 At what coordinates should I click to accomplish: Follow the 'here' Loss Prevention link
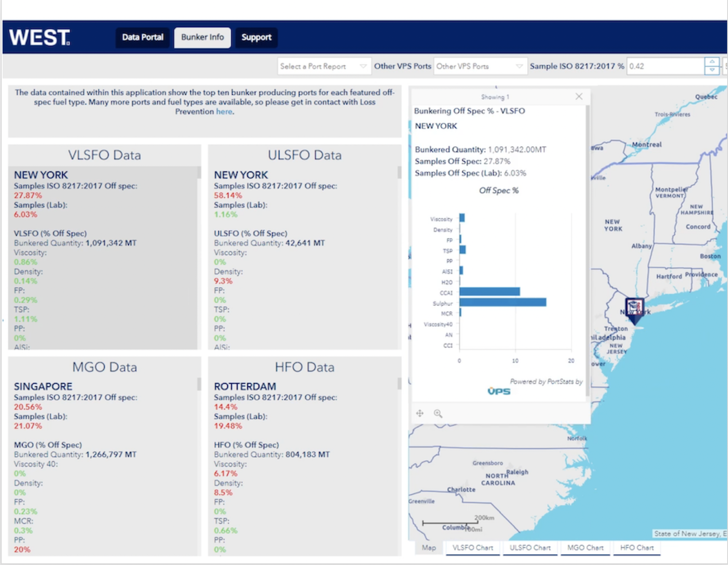point(224,112)
